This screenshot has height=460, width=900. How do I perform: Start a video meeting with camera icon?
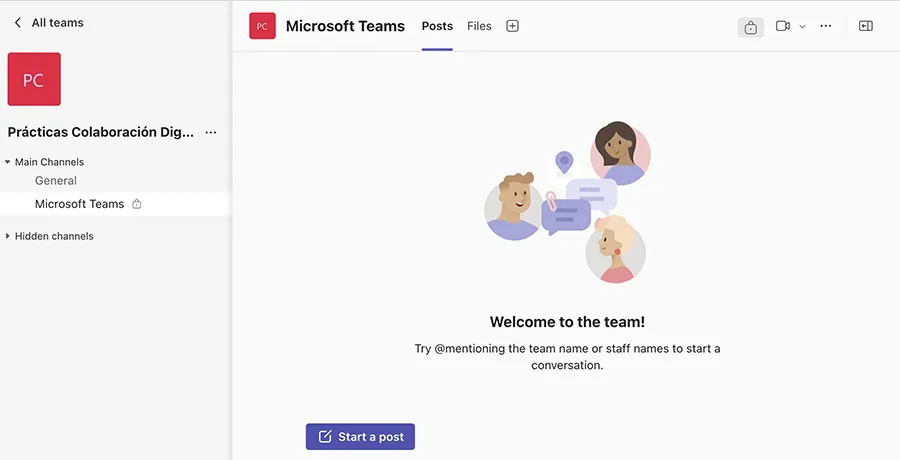coord(783,26)
